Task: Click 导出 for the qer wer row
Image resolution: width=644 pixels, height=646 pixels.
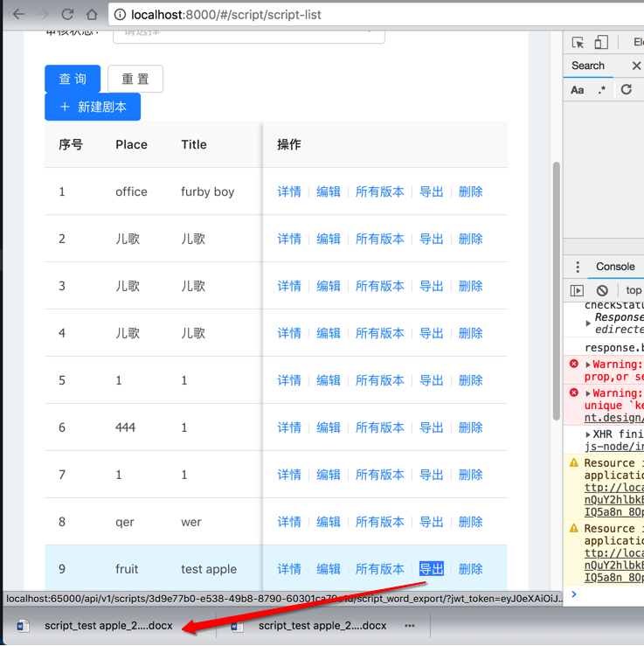Action: point(431,522)
